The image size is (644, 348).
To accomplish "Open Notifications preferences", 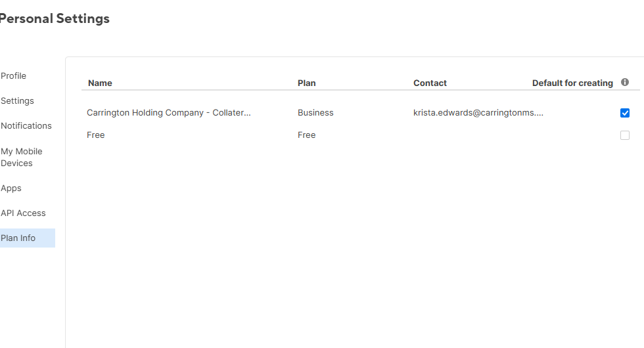I will [x=26, y=126].
